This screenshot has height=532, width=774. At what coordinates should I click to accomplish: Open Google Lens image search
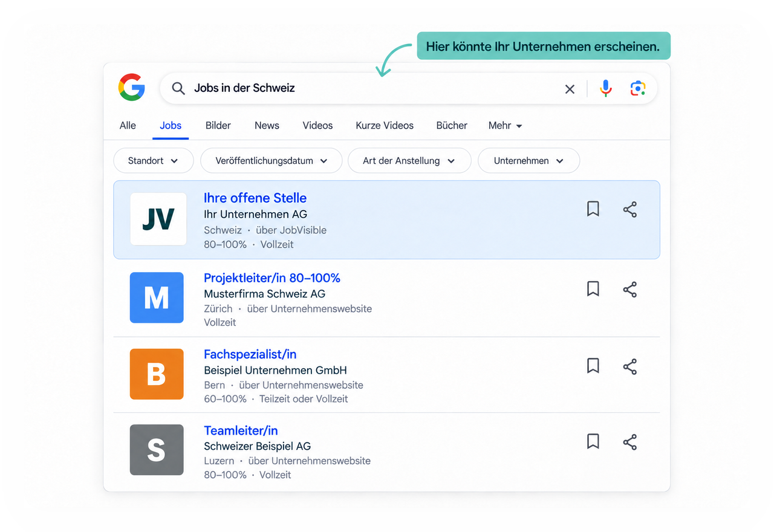(x=638, y=88)
